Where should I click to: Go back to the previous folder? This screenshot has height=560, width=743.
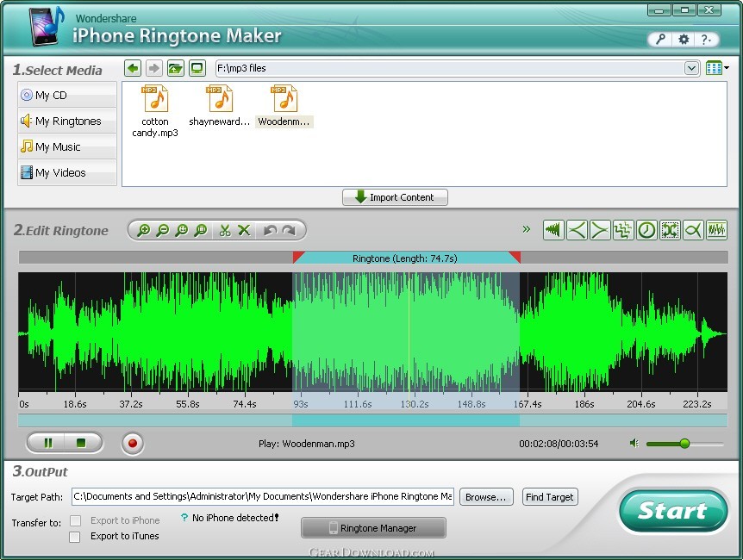[133, 68]
